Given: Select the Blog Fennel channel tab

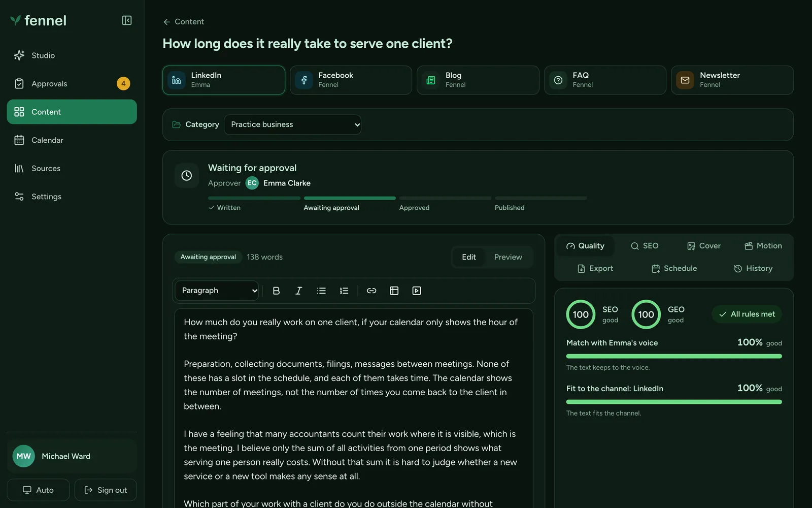Looking at the screenshot, I should tap(478, 80).
